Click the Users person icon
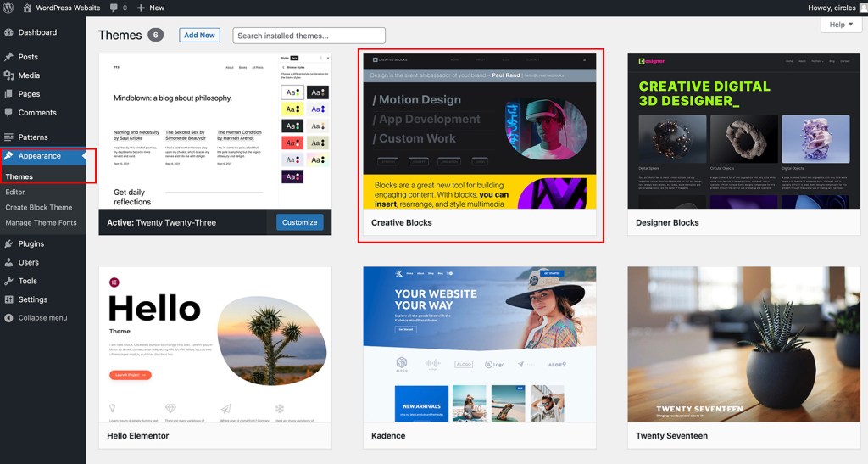The width and height of the screenshot is (868, 464). pyautogui.click(x=8, y=262)
